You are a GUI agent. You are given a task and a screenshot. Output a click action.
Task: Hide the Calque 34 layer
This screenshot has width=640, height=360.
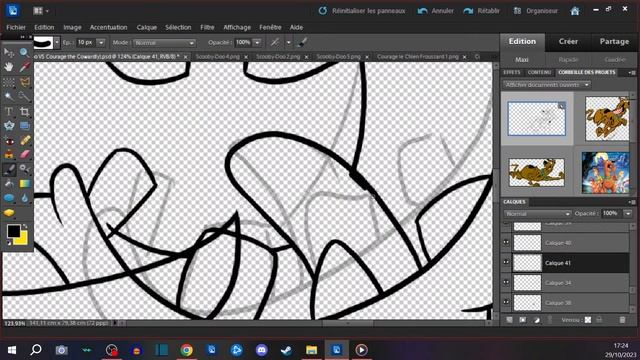(x=506, y=282)
